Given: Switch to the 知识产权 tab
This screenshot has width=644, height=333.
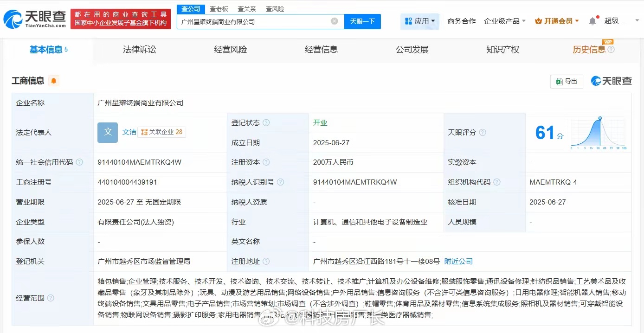Looking at the screenshot, I should click(503, 50).
